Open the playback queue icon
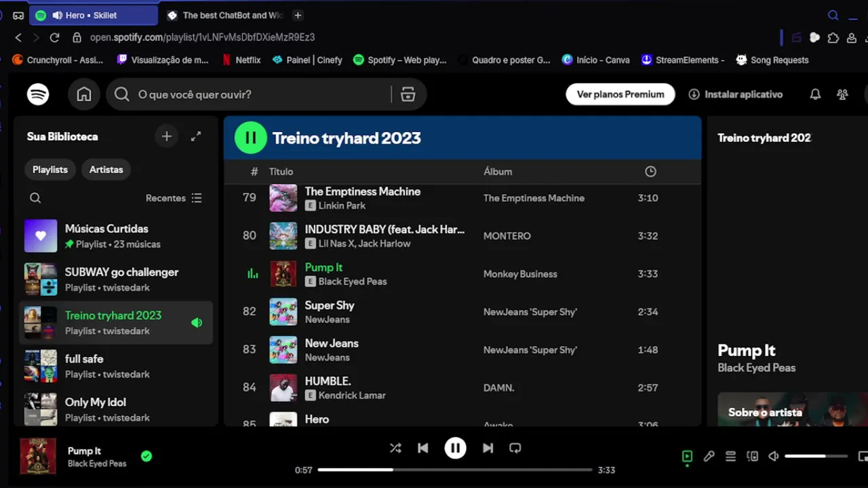This screenshot has width=868, height=488. 730,456
